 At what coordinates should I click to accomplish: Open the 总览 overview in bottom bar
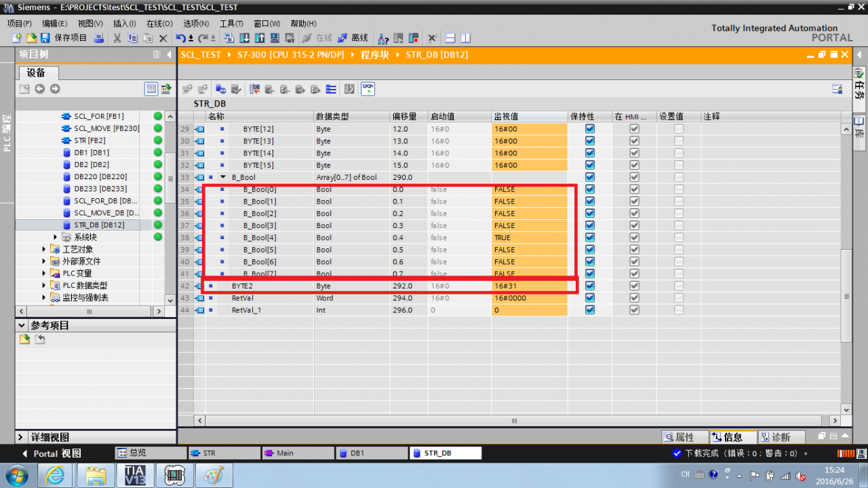click(151, 453)
